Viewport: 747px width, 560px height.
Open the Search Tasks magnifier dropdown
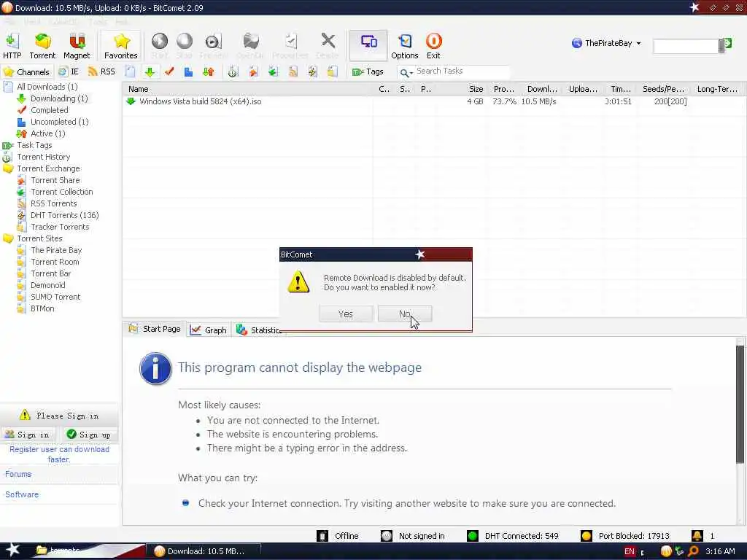coord(406,72)
